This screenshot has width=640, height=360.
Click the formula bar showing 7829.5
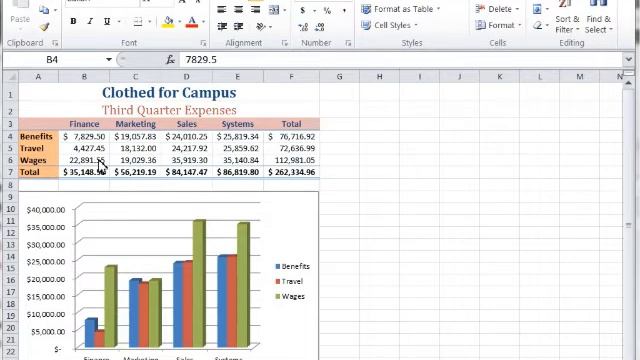coord(401,60)
